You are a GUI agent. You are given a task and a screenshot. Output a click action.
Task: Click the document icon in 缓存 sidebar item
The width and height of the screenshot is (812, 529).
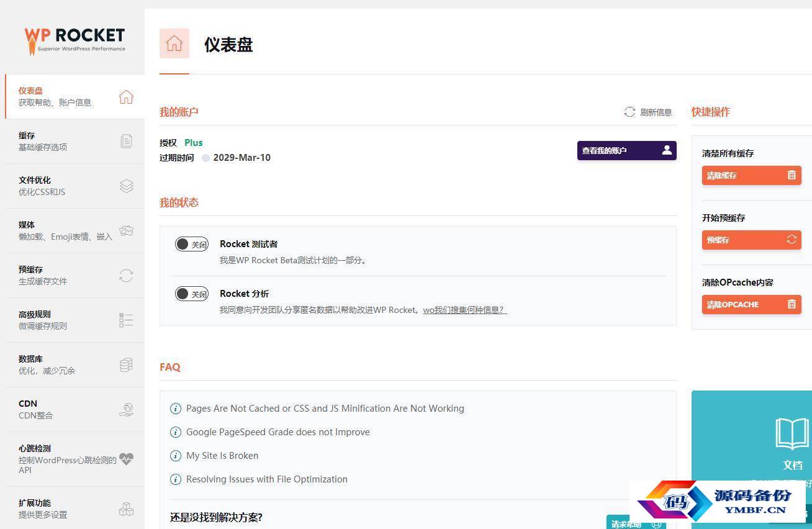tap(126, 142)
